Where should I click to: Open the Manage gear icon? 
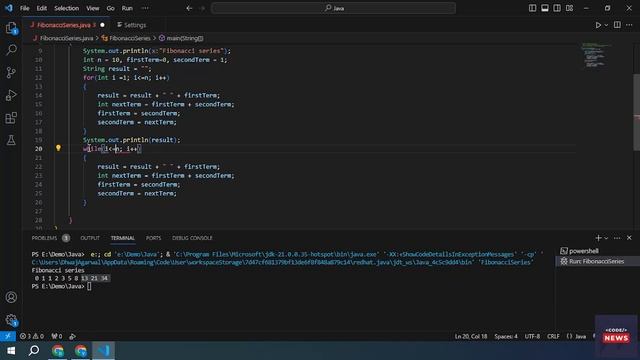point(11,320)
